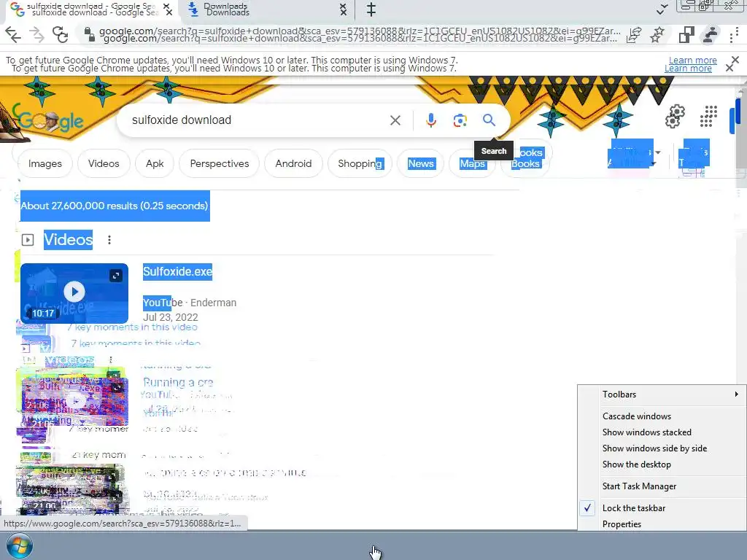Filter results by News chip
The height and width of the screenshot is (560, 747).
coord(421,163)
